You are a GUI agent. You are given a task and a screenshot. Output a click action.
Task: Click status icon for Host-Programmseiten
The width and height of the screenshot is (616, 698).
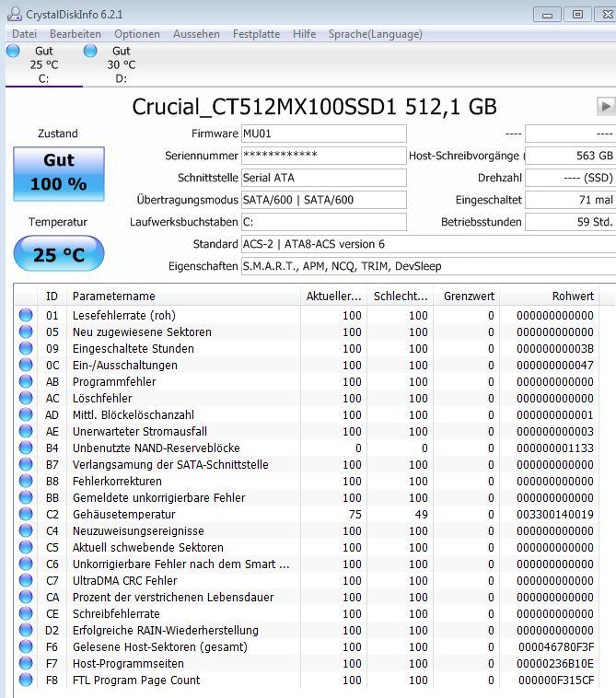click(x=26, y=663)
